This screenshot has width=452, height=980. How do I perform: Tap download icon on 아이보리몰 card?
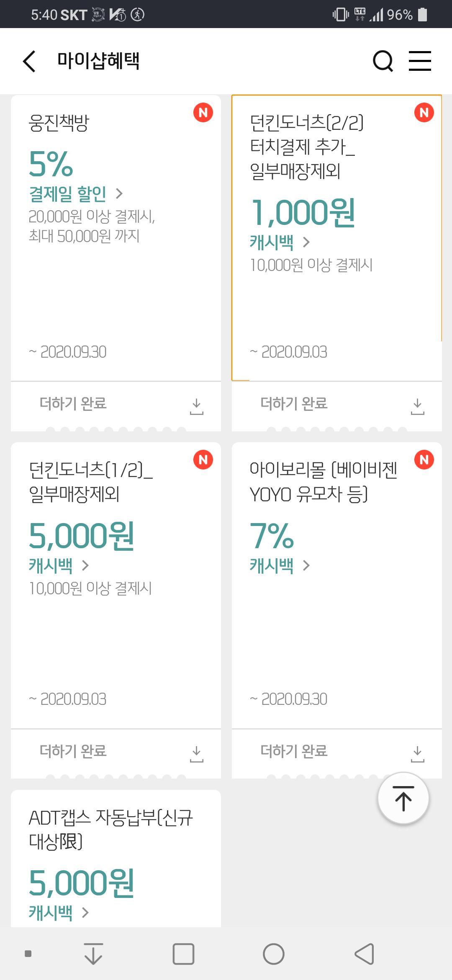[417, 753]
